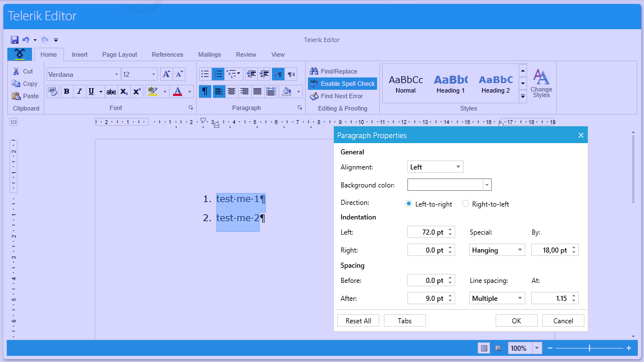Open the font color dropdown arrow

click(x=189, y=91)
